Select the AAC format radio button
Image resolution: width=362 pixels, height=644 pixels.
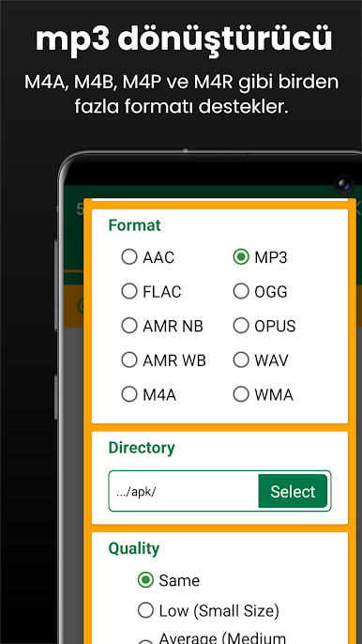[x=129, y=257]
